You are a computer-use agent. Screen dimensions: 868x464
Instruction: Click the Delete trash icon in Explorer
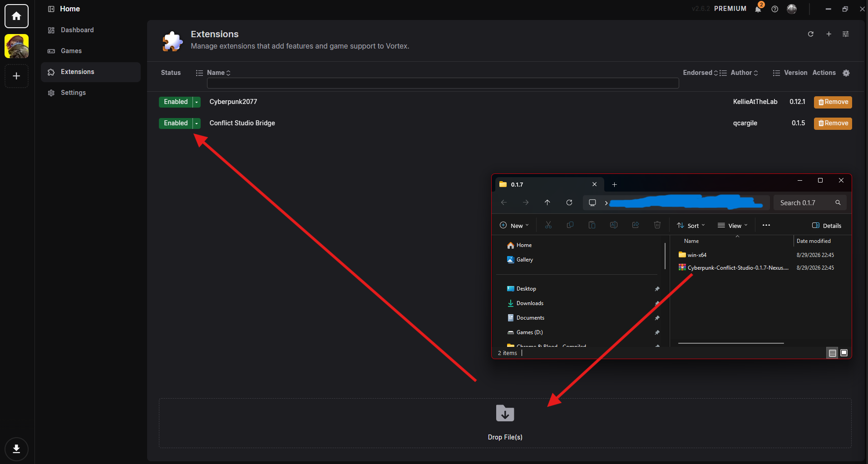657,225
